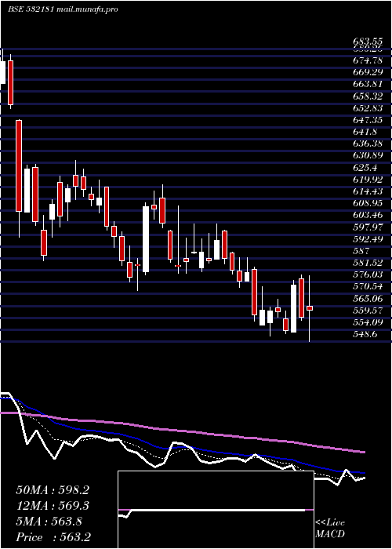
Task: Click the pink 50MA line
Action: click(x=182, y=430)
